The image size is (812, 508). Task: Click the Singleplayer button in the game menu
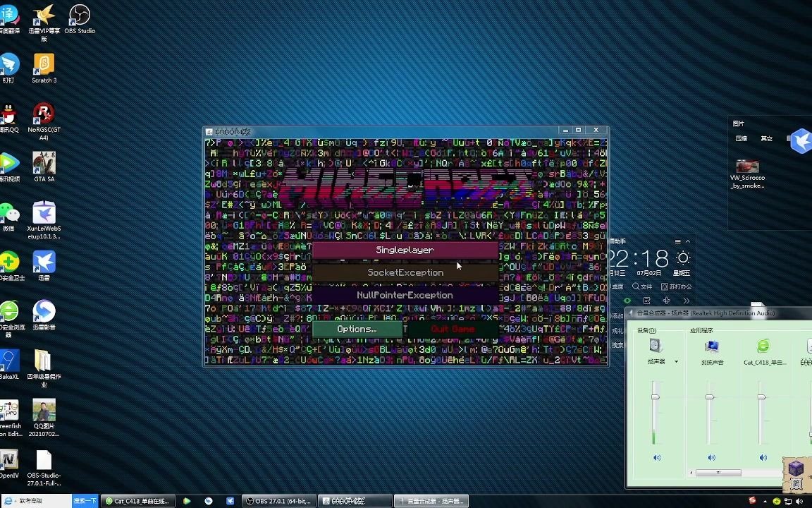pyautogui.click(x=405, y=250)
